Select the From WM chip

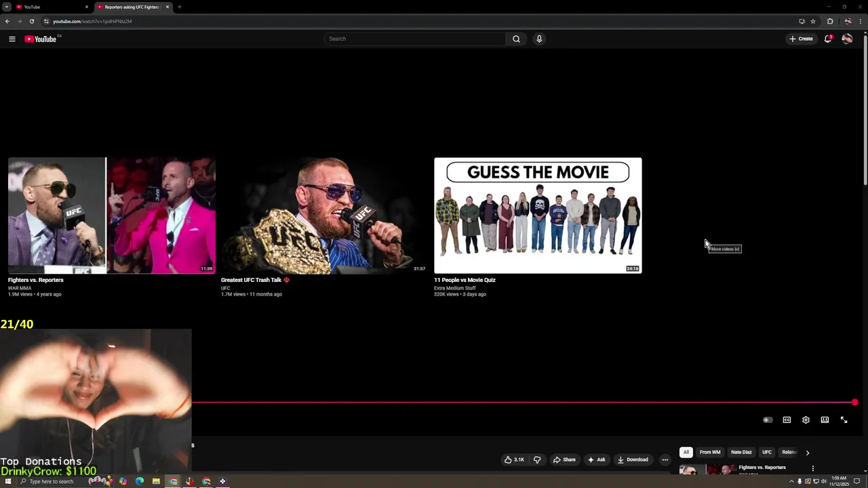(x=710, y=452)
